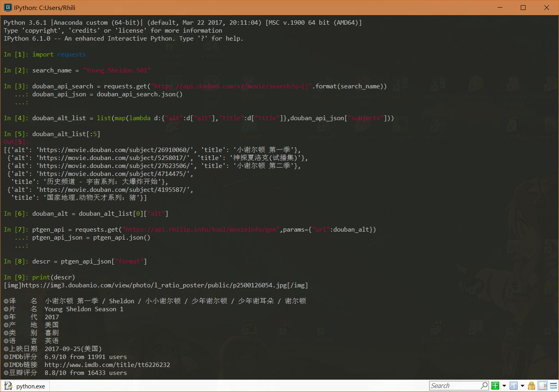Click the window title 'IPython: C:Users/Rhili'

(x=45, y=8)
